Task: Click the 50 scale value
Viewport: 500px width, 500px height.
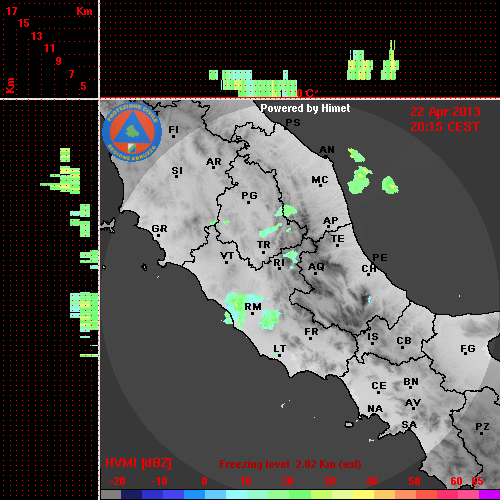Action: click(x=414, y=481)
